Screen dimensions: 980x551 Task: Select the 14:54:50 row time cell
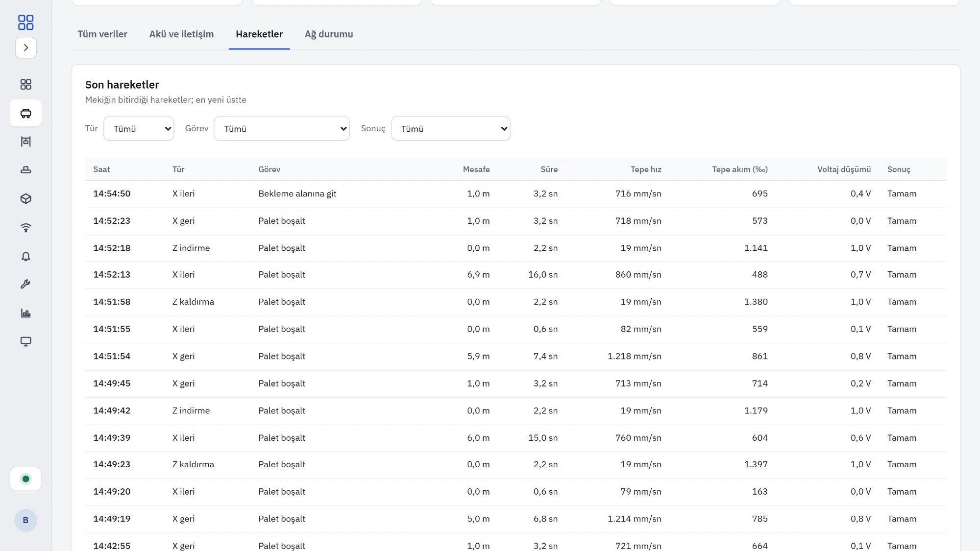112,194
